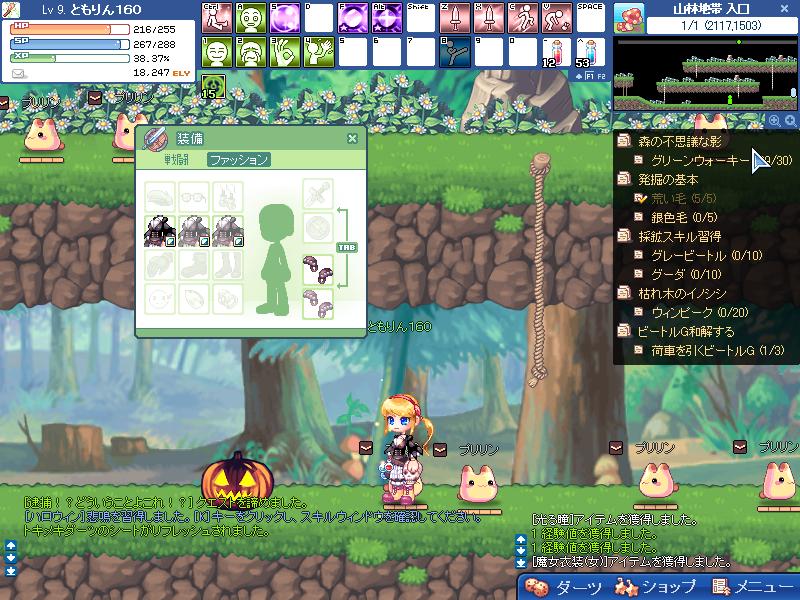Screen dimensions: 800x600
Task: Click the blue SP bar
Action: [x=70, y=44]
